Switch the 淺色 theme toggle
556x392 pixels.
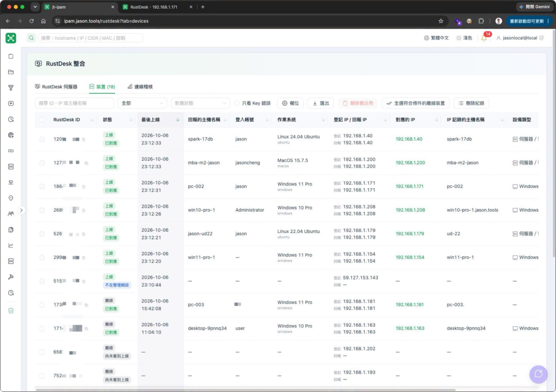coord(464,38)
